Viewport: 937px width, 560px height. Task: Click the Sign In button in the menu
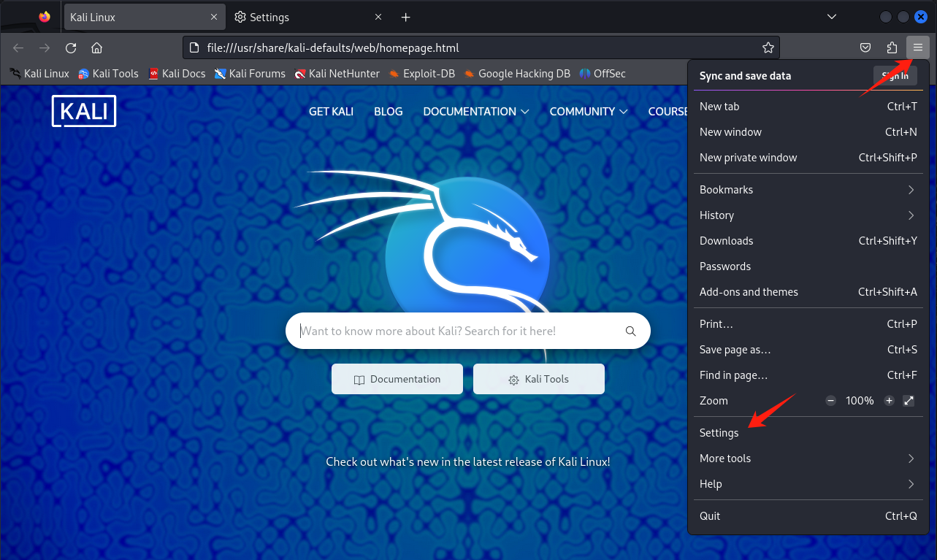(x=895, y=75)
